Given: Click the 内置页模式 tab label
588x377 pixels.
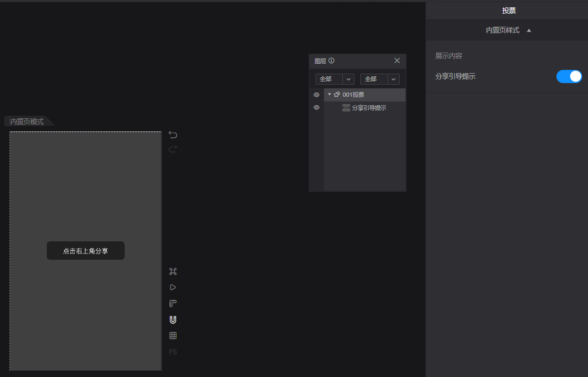Looking at the screenshot, I should 27,121.
